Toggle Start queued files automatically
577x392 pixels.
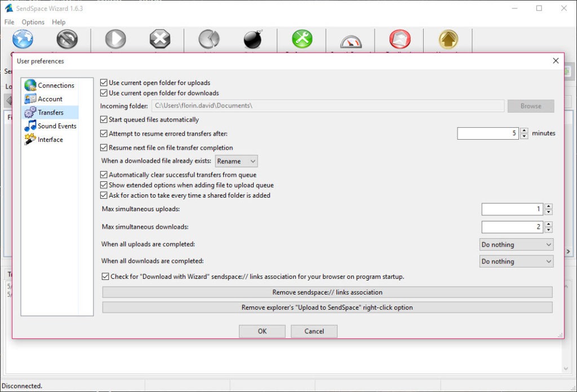tap(104, 119)
